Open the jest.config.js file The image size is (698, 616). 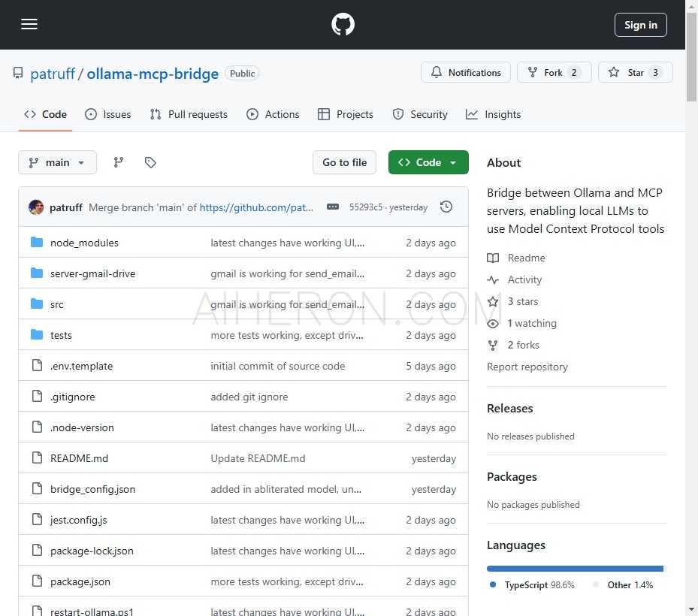pos(78,520)
